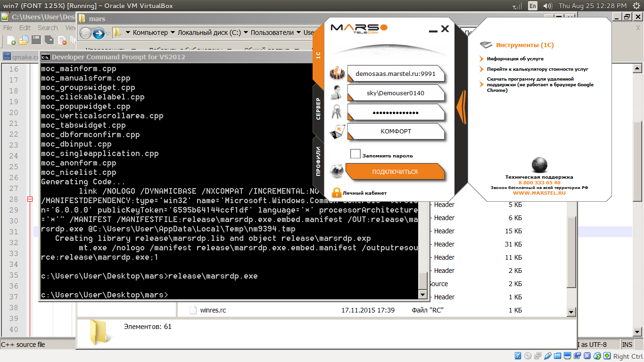This screenshot has height=362, width=644.
Task: Minimize the Mars Telecom client window
Action: pos(433,31)
